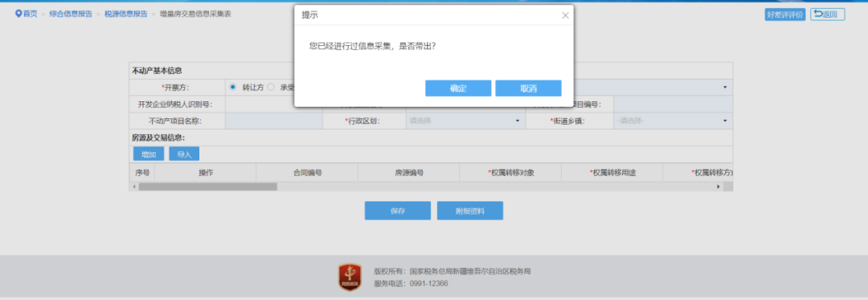Open 税源信息报告 breadcrumb link
This screenshot has height=300, width=868.
coord(126,14)
